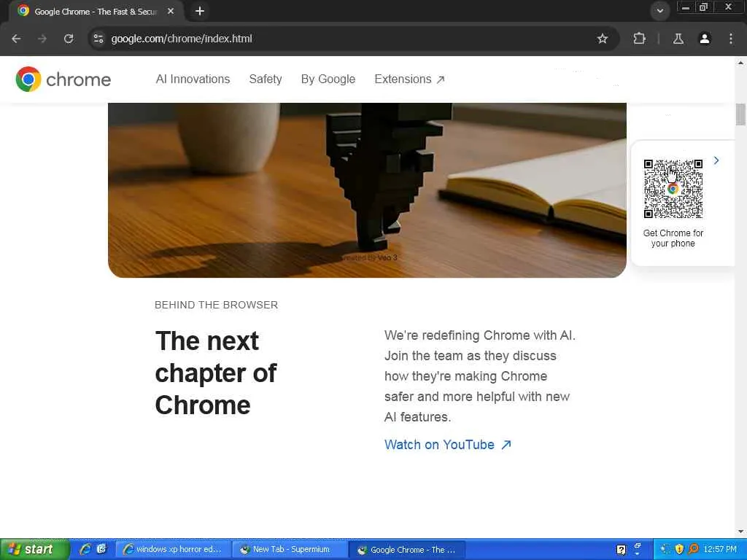Image resolution: width=747 pixels, height=560 pixels.
Task: Open the By Google menu item
Action: (328, 79)
